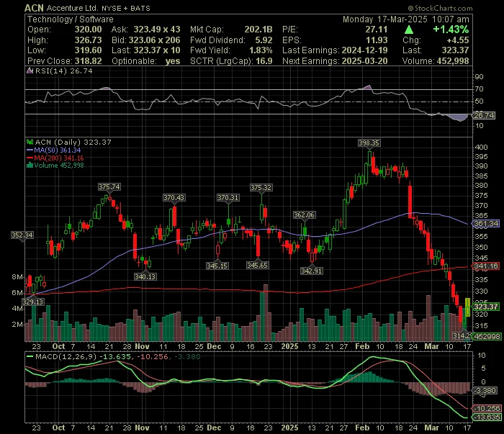
Task: Click the 26.74 RSI axis value tag
Action: coord(484,115)
